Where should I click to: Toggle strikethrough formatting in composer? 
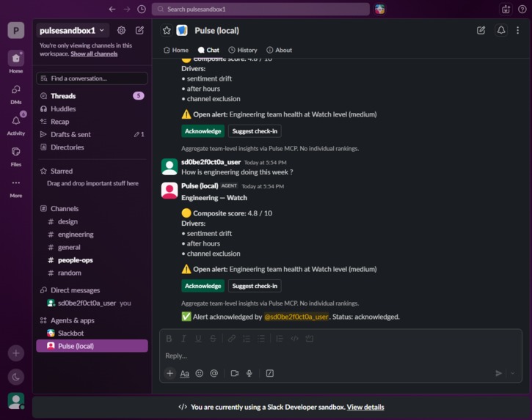(213, 339)
